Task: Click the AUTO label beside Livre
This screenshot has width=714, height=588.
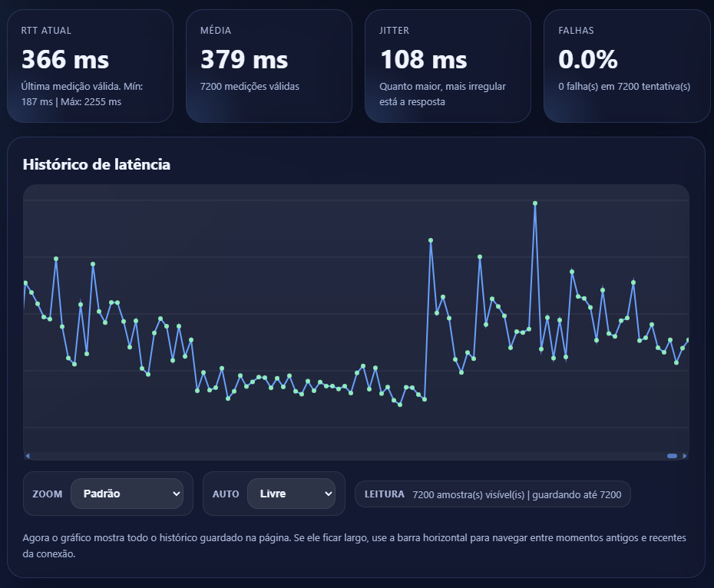Action: click(x=226, y=494)
